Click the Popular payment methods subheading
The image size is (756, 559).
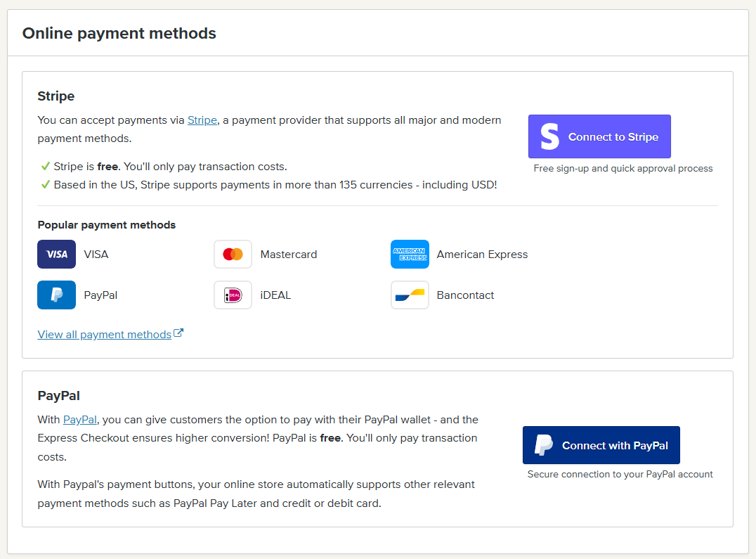[106, 225]
